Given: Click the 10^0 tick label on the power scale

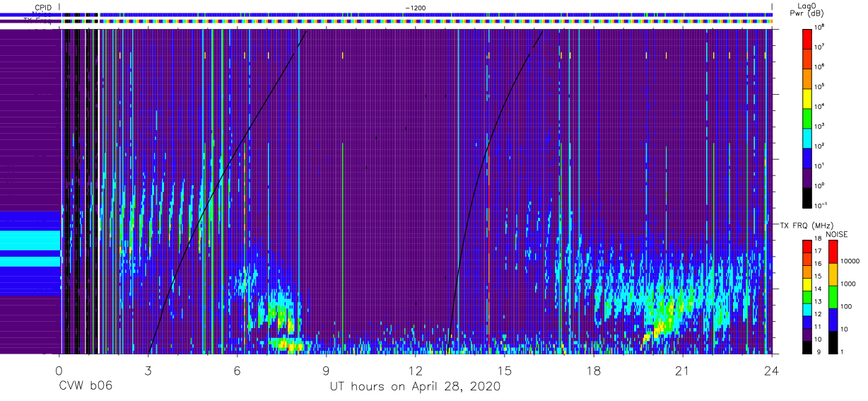Looking at the screenshot, I should (x=819, y=185).
